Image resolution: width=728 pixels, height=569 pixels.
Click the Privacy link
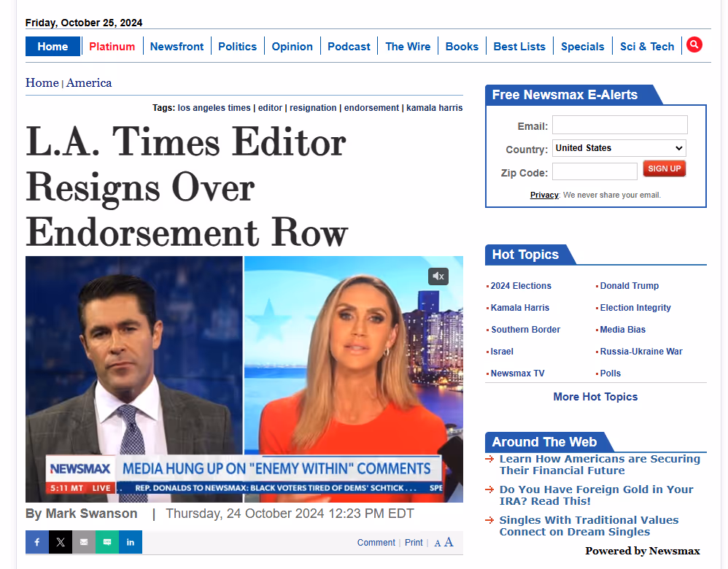click(x=544, y=195)
